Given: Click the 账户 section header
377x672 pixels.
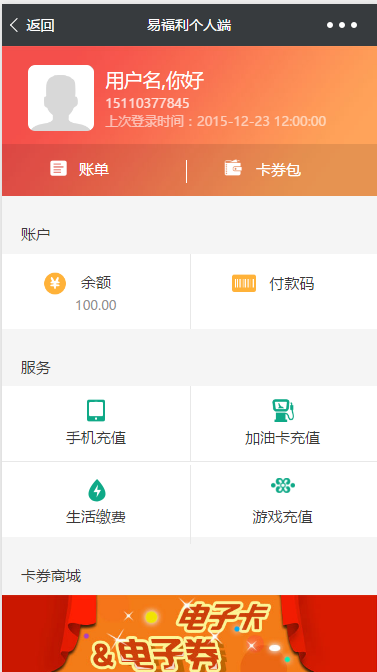Looking at the screenshot, I should 36,234.
